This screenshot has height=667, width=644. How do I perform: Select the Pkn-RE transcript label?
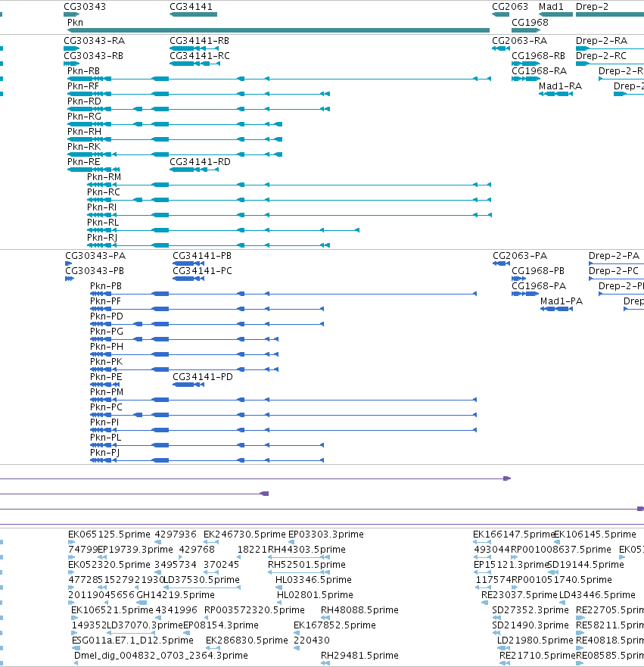pyautogui.click(x=84, y=162)
